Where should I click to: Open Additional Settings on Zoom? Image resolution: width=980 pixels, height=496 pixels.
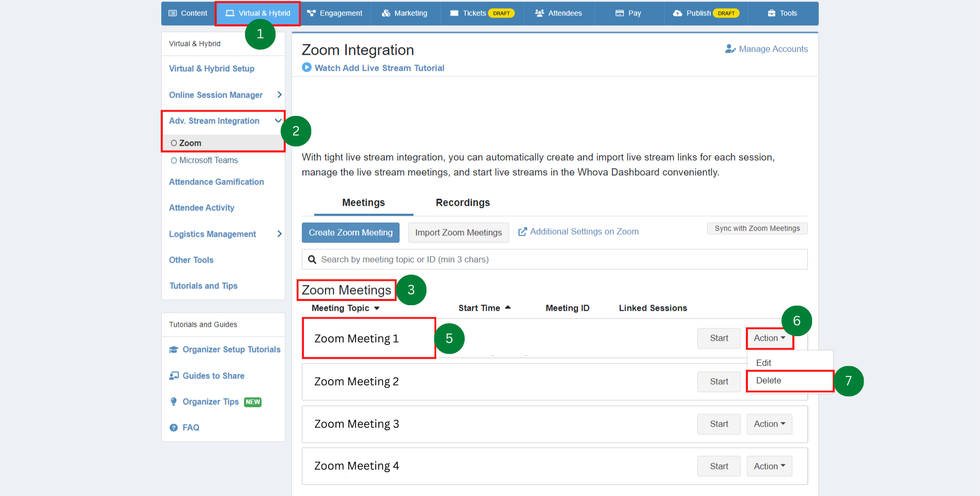[584, 231]
